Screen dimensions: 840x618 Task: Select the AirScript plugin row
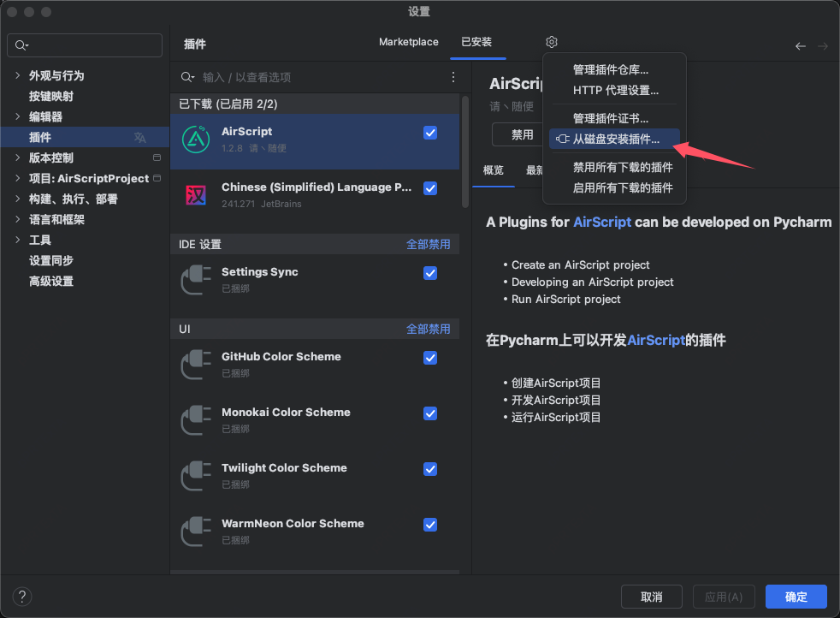(315, 141)
